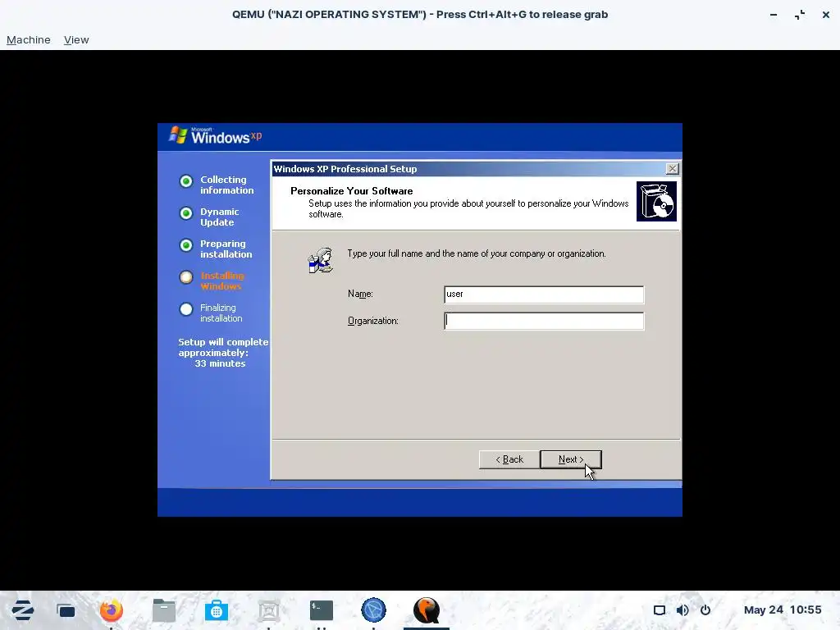Click the Installing Windows step indicator
Screen dimensions: 840x630
coord(186,277)
